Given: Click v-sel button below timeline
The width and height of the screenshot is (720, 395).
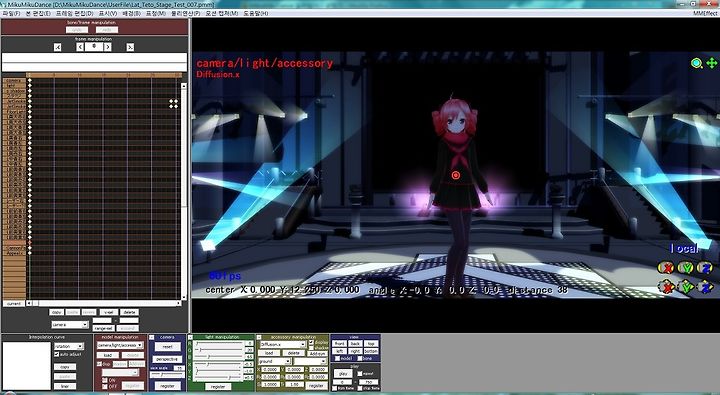Looking at the screenshot, I should click(x=109, y=312).
